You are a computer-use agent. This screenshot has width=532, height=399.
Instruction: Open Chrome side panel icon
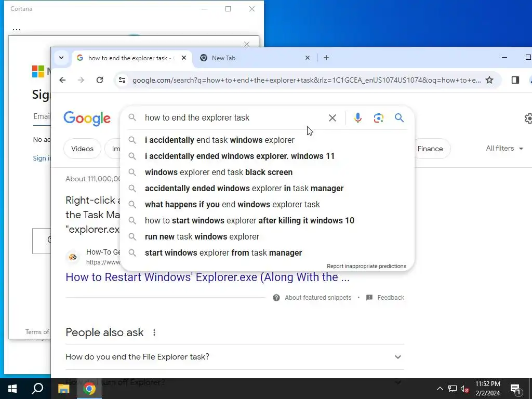coord(515,80)
